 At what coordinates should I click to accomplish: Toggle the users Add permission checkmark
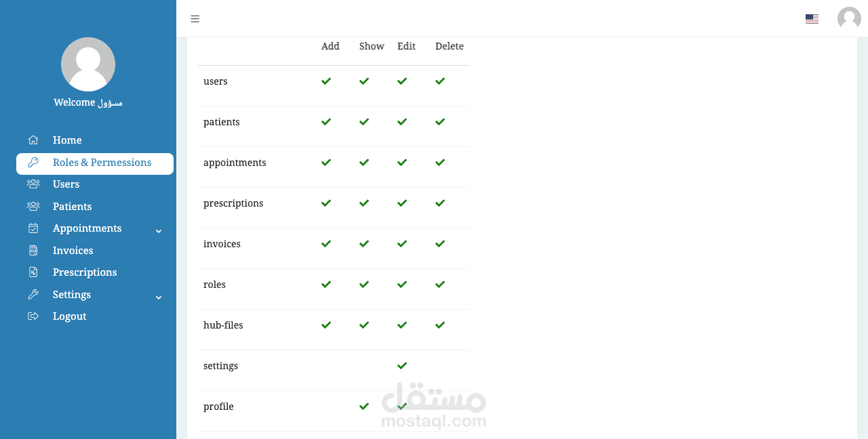coord(326,81)
